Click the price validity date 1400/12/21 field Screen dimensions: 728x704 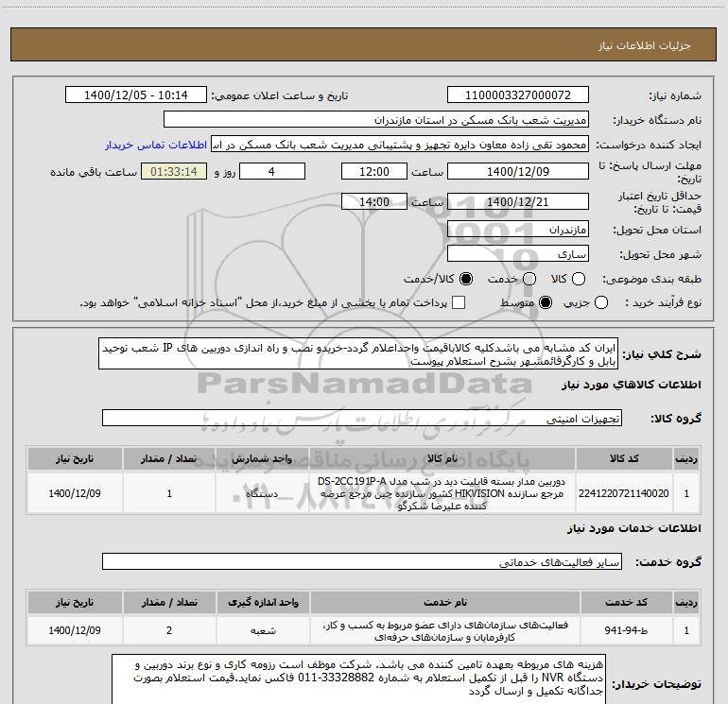coord(518,202)
